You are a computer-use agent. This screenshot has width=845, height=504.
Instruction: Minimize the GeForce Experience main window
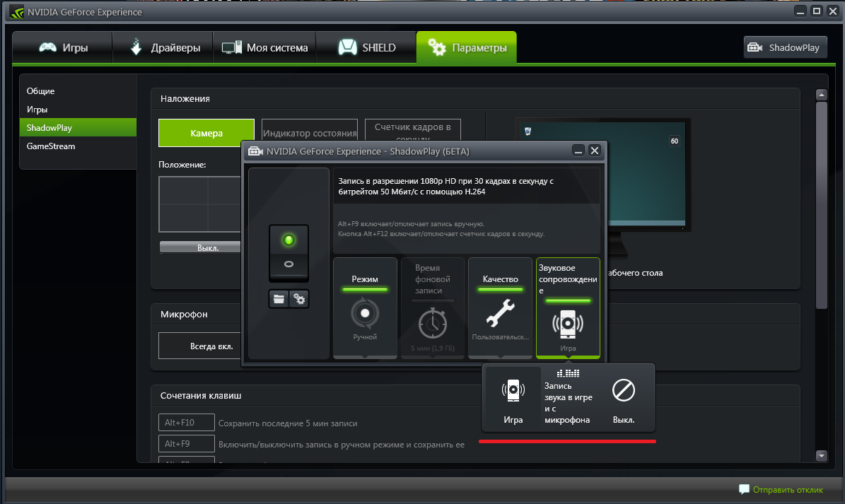coord(800,11)
